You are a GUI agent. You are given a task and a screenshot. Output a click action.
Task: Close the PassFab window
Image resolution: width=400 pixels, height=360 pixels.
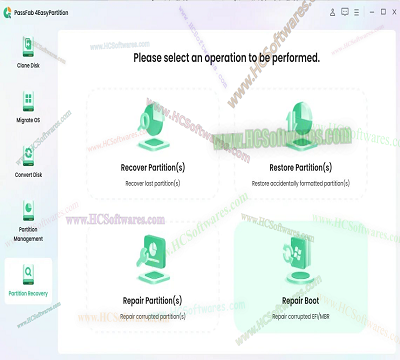coord(394,12)
